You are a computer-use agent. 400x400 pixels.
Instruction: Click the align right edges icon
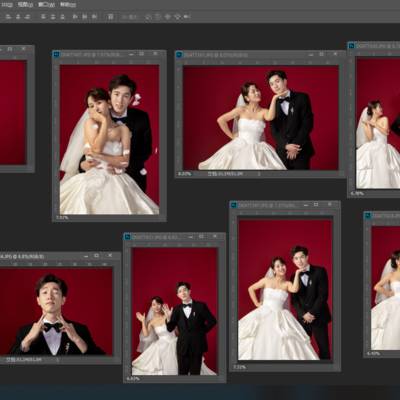click(x=27, y=17)
